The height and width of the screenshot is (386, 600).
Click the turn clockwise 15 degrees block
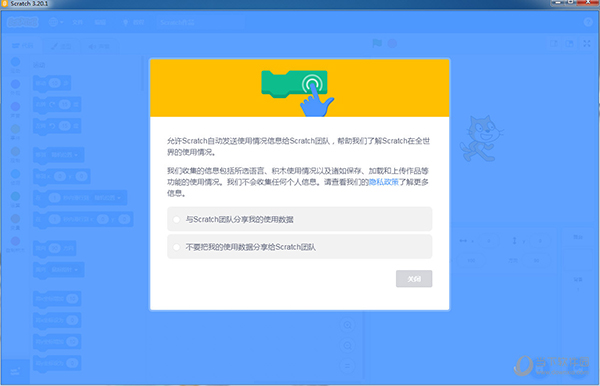[57, 105]
